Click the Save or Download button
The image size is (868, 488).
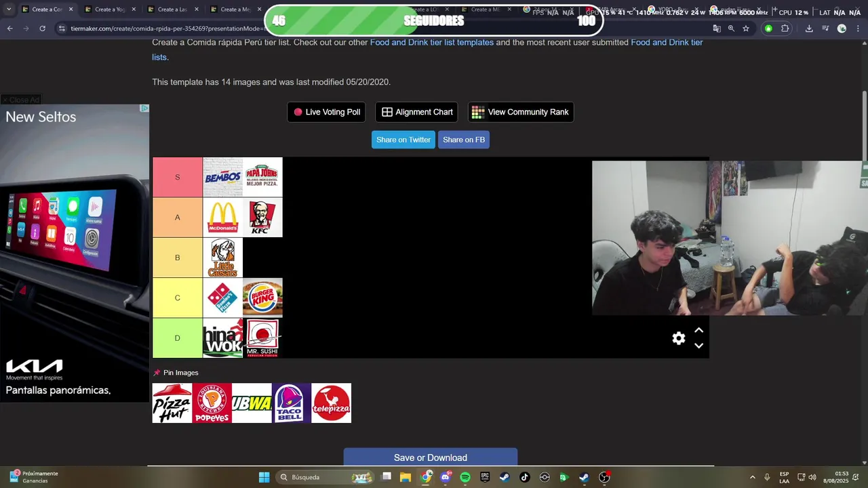click(x=431, y=457)
